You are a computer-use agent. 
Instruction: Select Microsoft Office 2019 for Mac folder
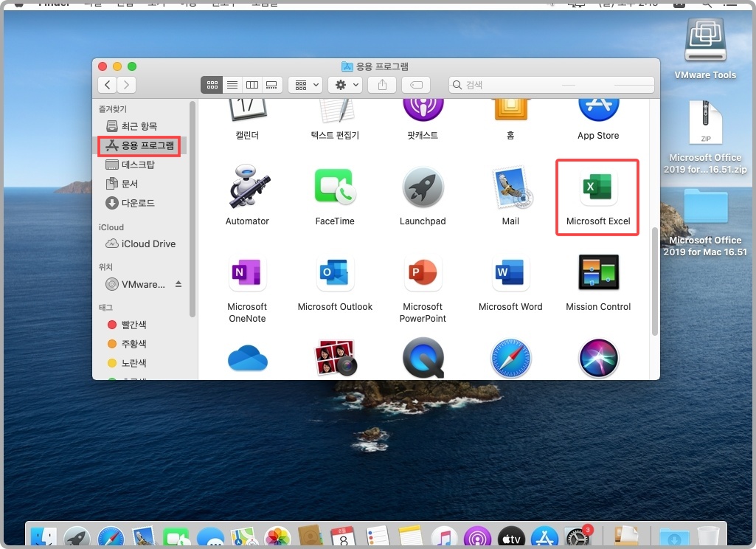coord(705,223)
